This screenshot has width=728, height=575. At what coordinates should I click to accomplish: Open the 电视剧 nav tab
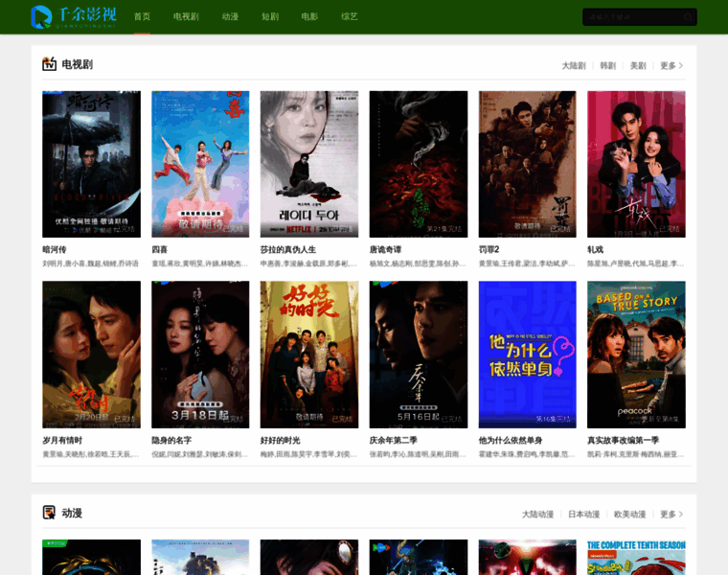click(186, 16)
